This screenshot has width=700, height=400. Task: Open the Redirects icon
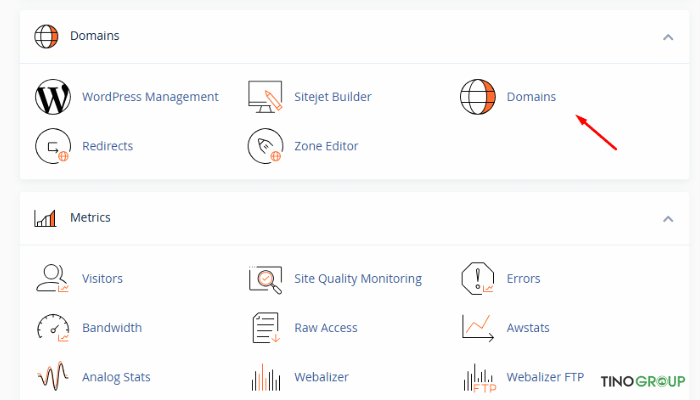(x=53, y=146)
